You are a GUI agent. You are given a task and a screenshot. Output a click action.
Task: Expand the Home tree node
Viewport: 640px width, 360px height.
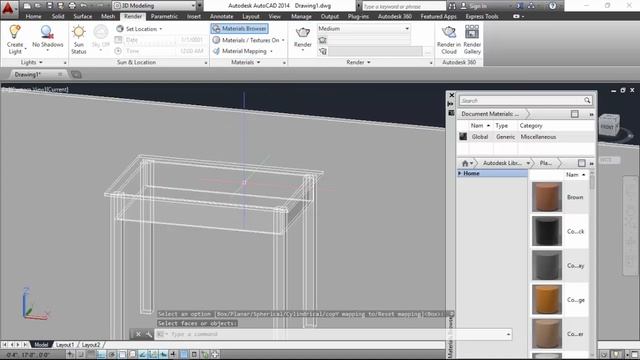click(x=460, y=173)
